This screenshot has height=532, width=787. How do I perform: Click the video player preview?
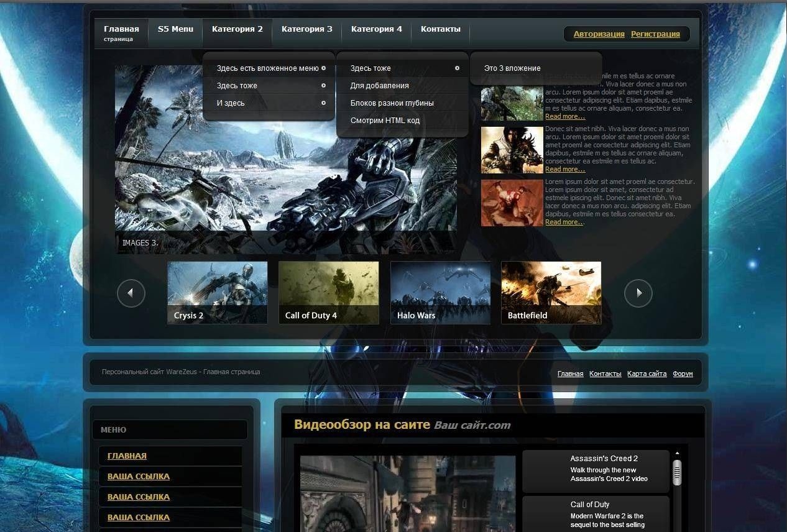coord(408,493)
